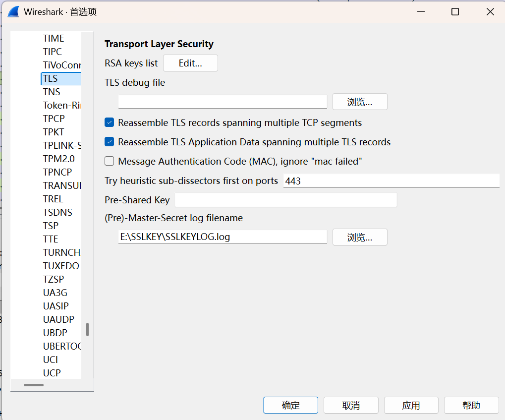
Task: Choose the TSP protocol entry
Action: pos(51,226)
